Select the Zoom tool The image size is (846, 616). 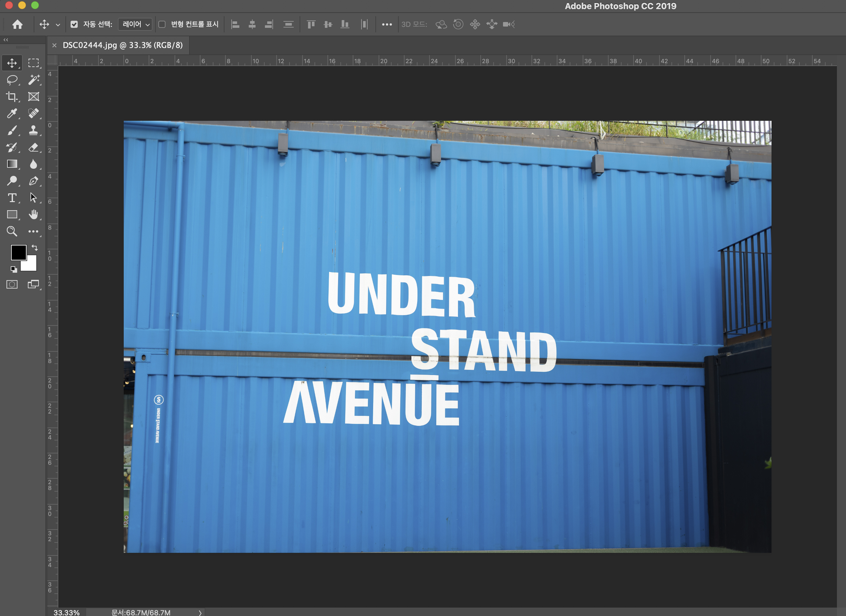(12, 231)
